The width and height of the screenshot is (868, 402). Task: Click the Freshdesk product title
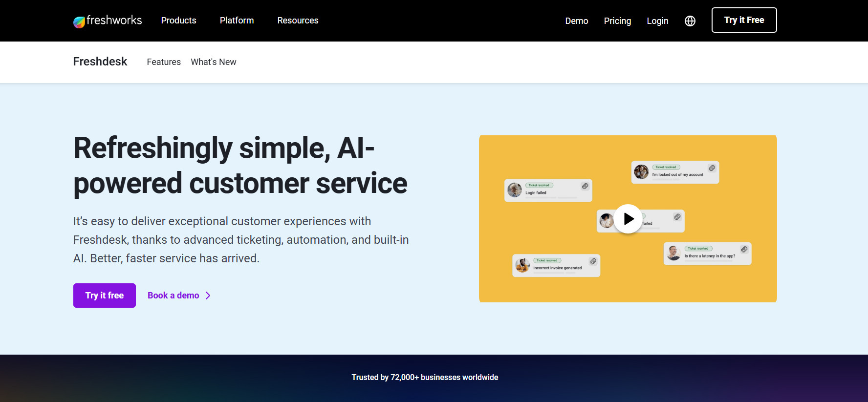[100, 62]
